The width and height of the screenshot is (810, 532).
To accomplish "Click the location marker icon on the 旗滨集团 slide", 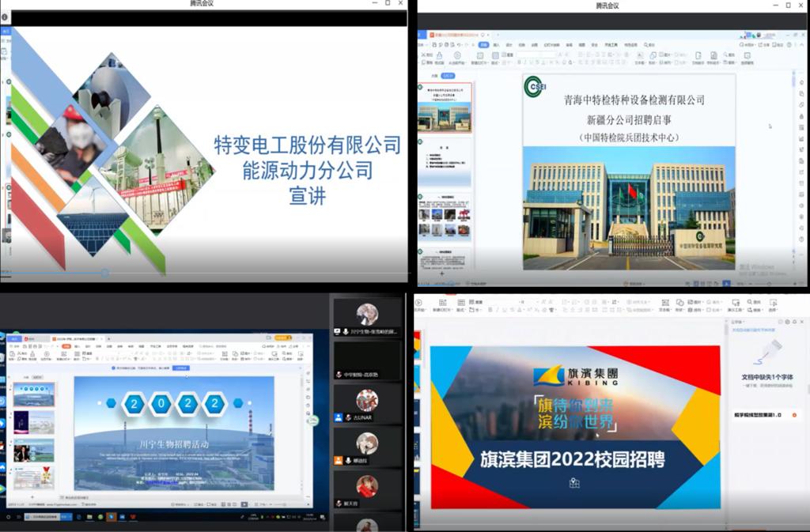I will click(574, 483).
